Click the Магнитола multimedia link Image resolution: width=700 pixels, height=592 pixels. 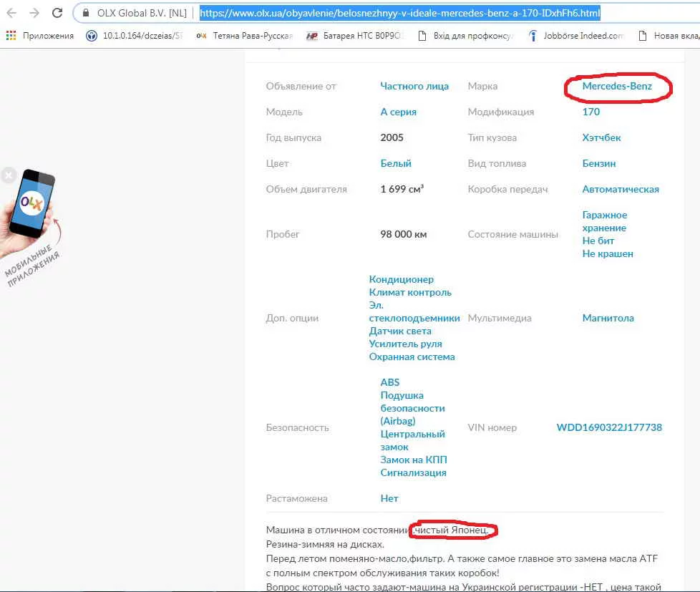pyautogui.click(x=608, y=319)
